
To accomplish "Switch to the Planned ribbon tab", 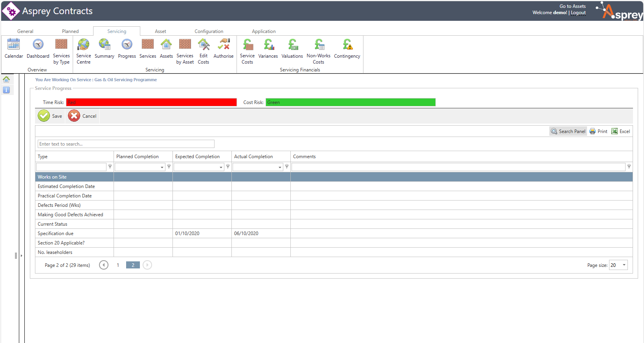I will click(70, 31).
